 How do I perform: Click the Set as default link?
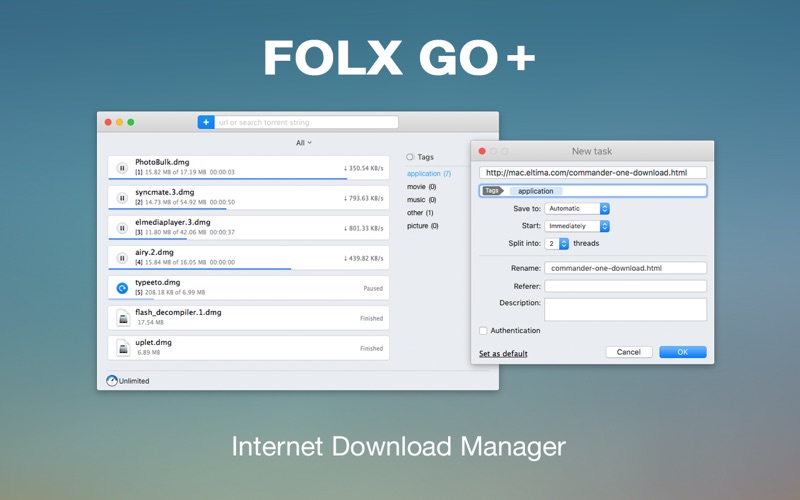503,354
